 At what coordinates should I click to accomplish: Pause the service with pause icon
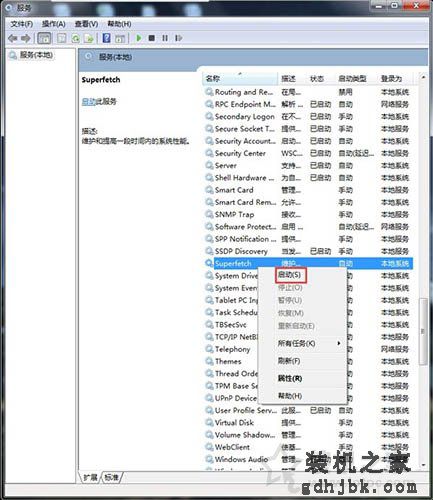(x=165, y=38)
